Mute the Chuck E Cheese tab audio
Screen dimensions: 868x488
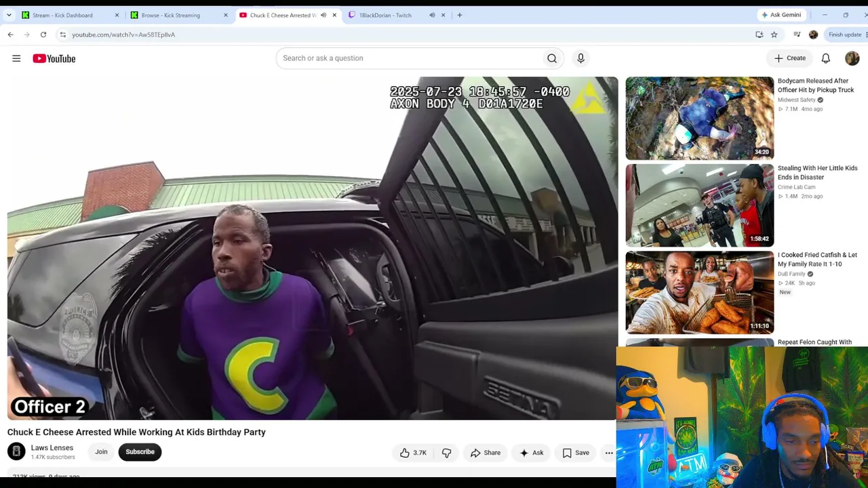pyautogui.click(x=323, y=15)
